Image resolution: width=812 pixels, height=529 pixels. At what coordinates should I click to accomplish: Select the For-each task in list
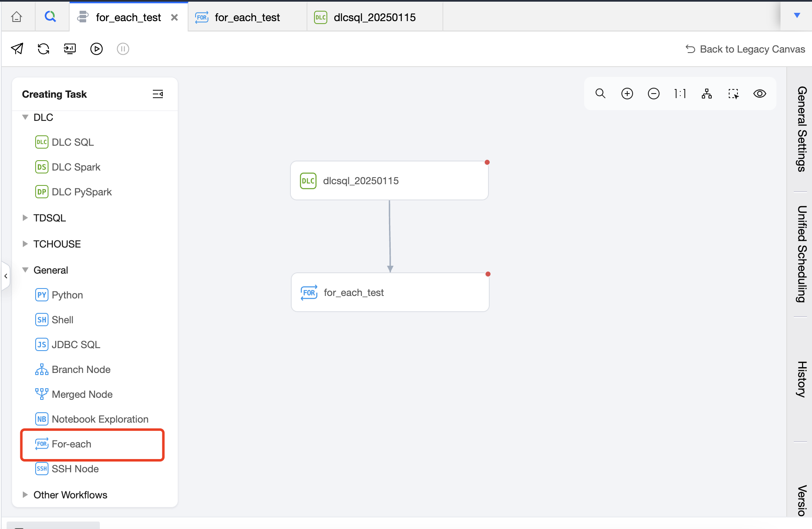click(71, 444)
